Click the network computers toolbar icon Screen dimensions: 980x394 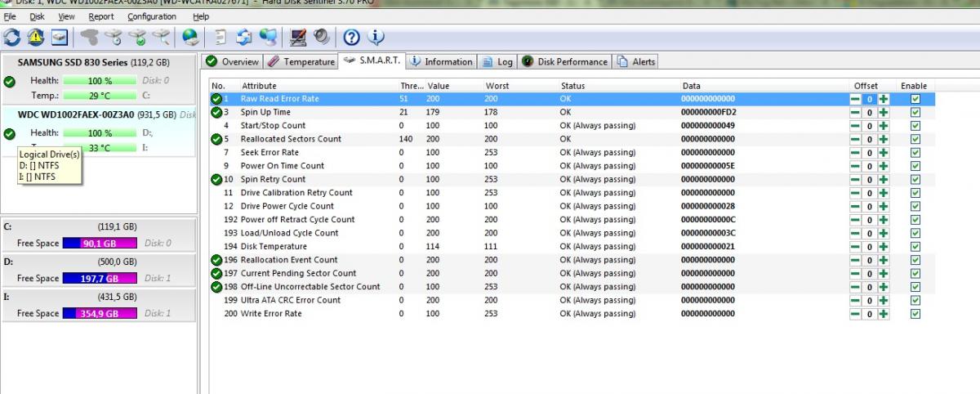267,37
